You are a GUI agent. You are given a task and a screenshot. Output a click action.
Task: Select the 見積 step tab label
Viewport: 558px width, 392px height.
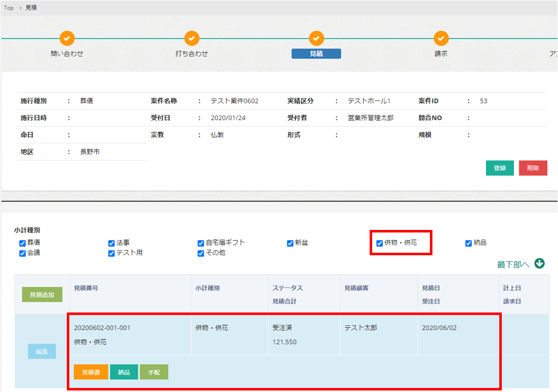316,54
